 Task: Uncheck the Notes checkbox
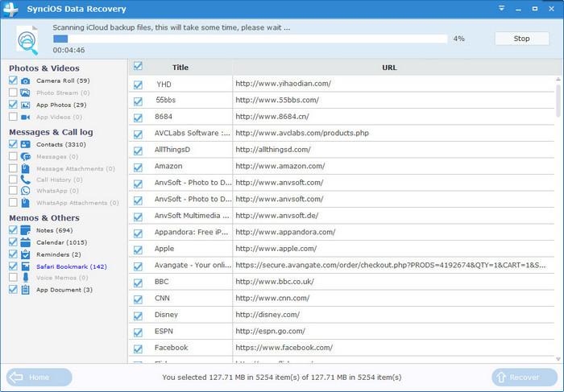click(13, 230)
